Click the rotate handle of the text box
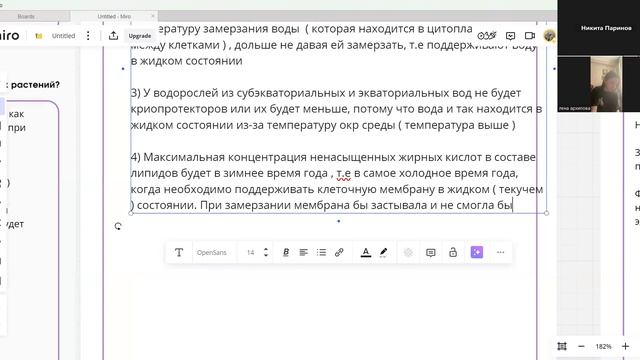The image size is (640, 360). pyautogui.click(x=118, y=226)
